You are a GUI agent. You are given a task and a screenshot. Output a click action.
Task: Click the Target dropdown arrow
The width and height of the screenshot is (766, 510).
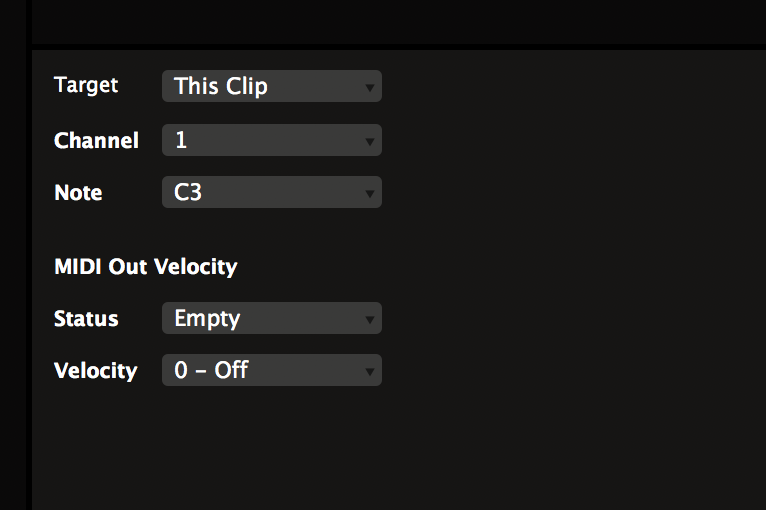click(370, 87)
